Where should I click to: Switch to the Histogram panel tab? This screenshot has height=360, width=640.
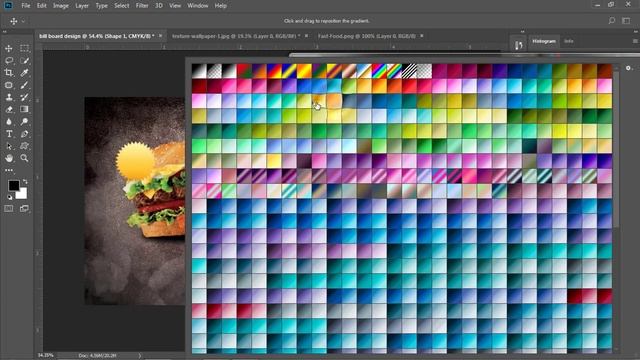(544, 41)
